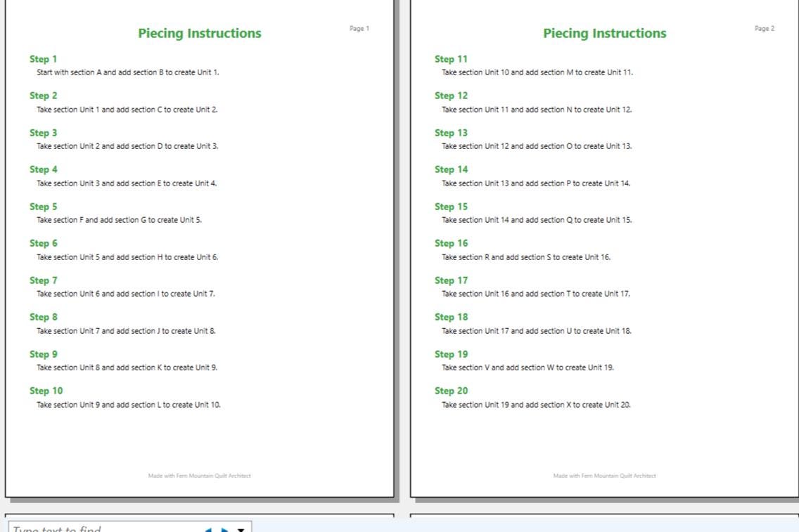The width and height of the screenshot is (799, 532).
Task: Click the line ending 'to create Unit 8.'
Action: [x=126, y=331]
